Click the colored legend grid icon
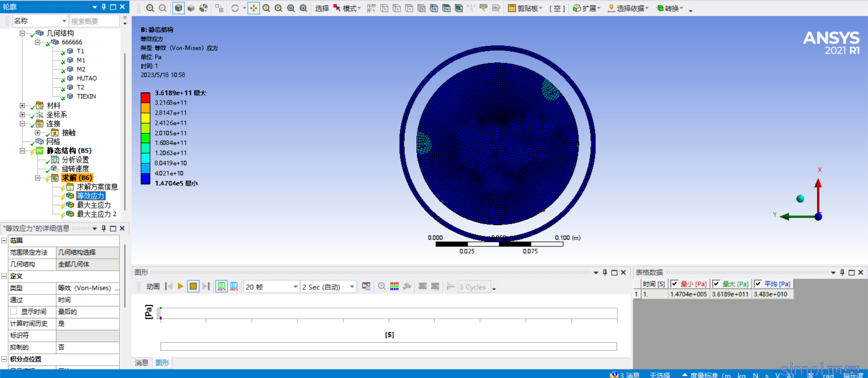This screenshot has width=868, height=378. coord(394,286)
